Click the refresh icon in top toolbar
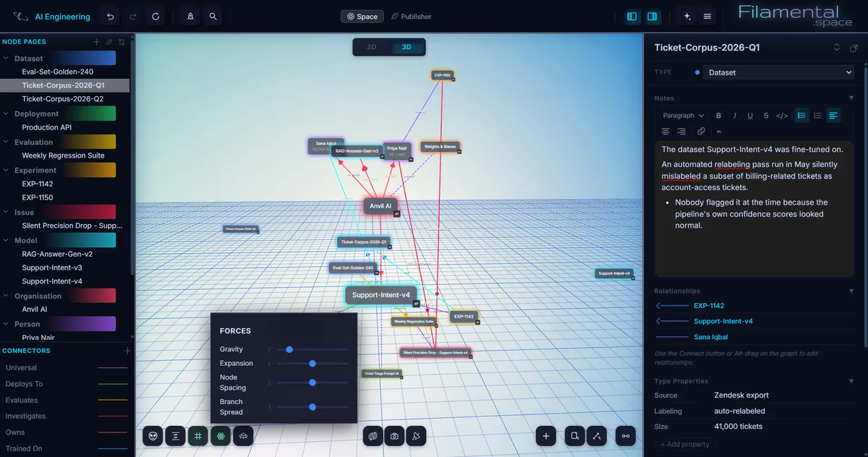The image size is (868, 457). click(156, 16)
